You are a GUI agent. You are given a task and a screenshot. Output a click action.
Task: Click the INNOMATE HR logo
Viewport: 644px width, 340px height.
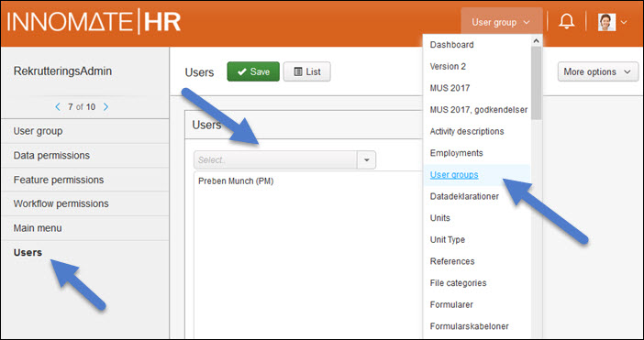[94, 21]
